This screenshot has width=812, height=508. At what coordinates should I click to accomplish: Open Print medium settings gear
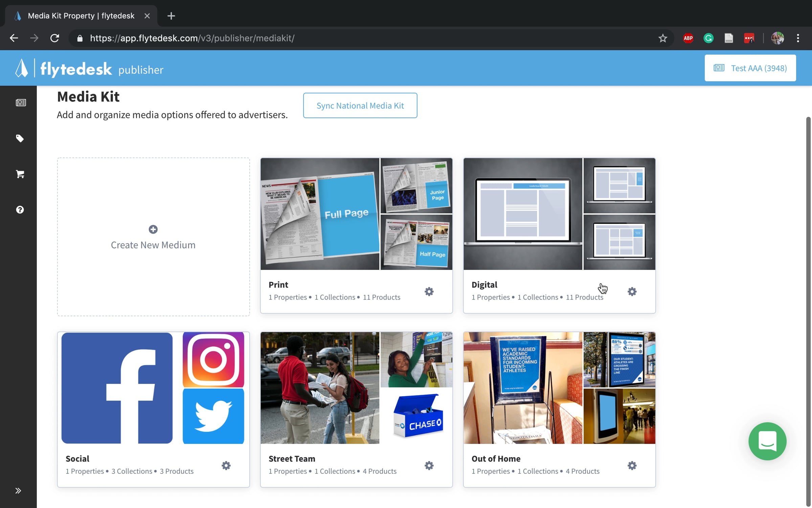pyautogui.click(x=429, y=291)
